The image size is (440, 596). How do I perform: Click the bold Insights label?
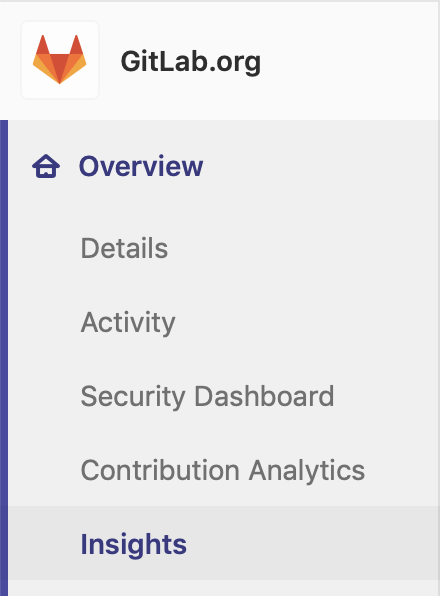click(134, 545)
